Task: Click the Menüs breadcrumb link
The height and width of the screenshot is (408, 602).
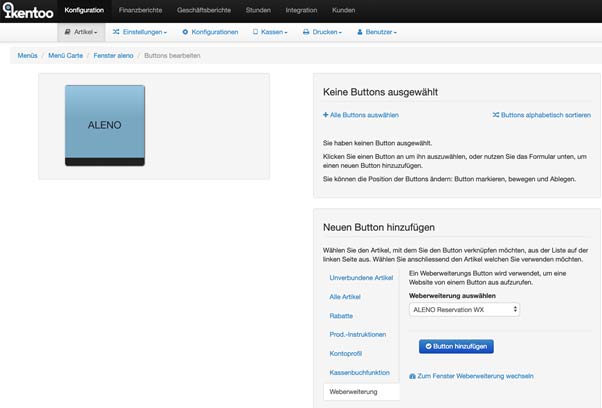Action: [28, 56]
